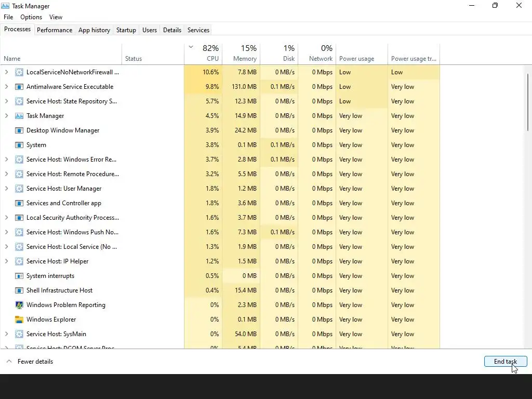The image size is (532, 399).
Task: Click the Windows Problem Reporting icon
Action: pos(19,305)
